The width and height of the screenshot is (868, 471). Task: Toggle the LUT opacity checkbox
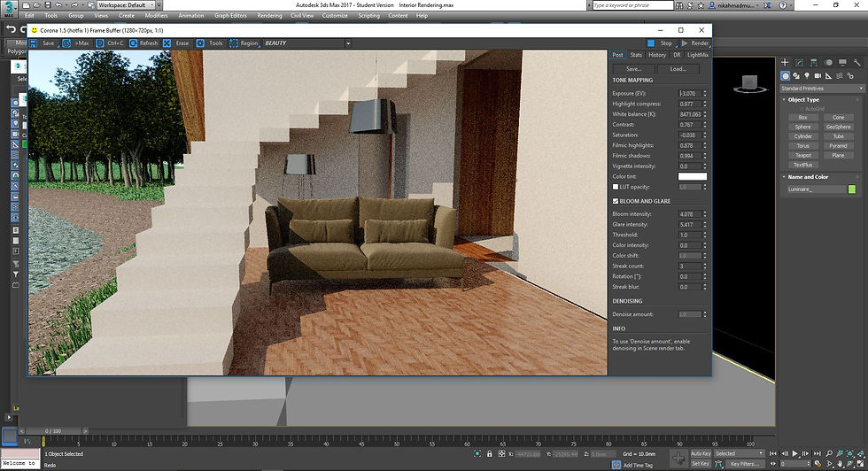click(616, 187)
